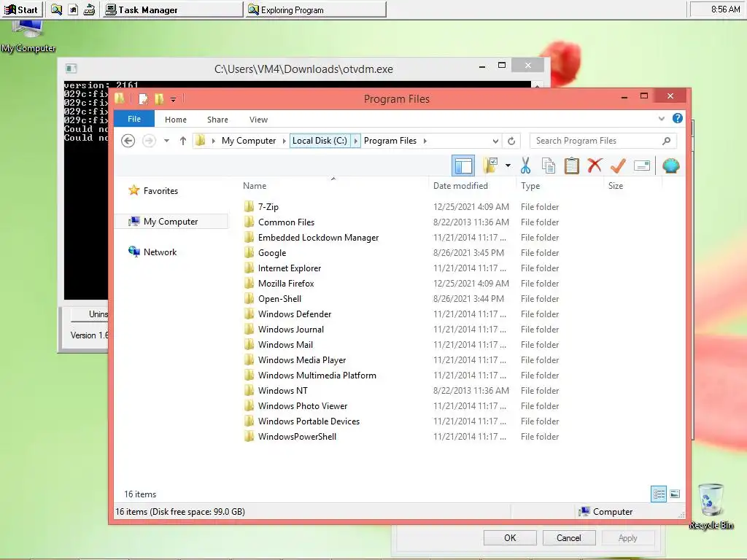Open the Start menu button

(22, 9)
